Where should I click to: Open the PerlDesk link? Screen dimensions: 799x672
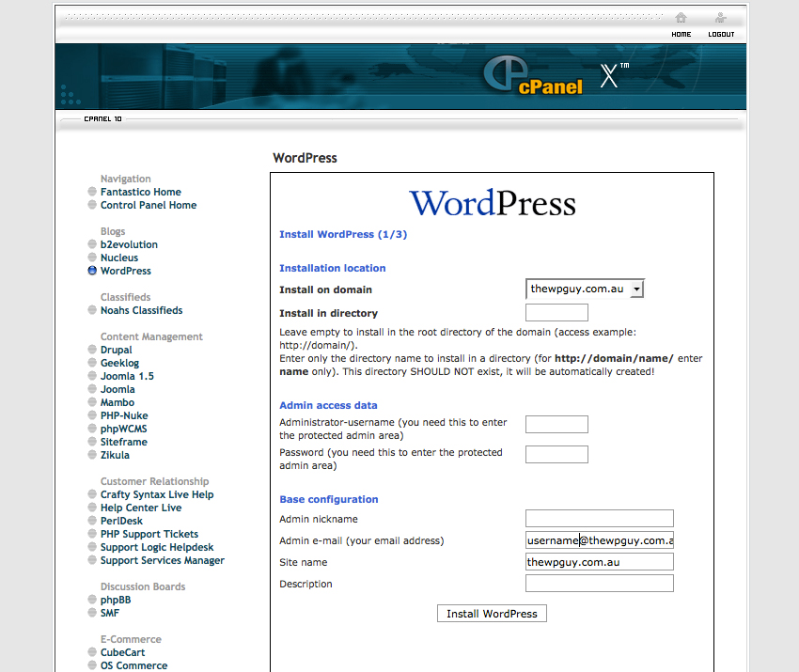(121, 522)
